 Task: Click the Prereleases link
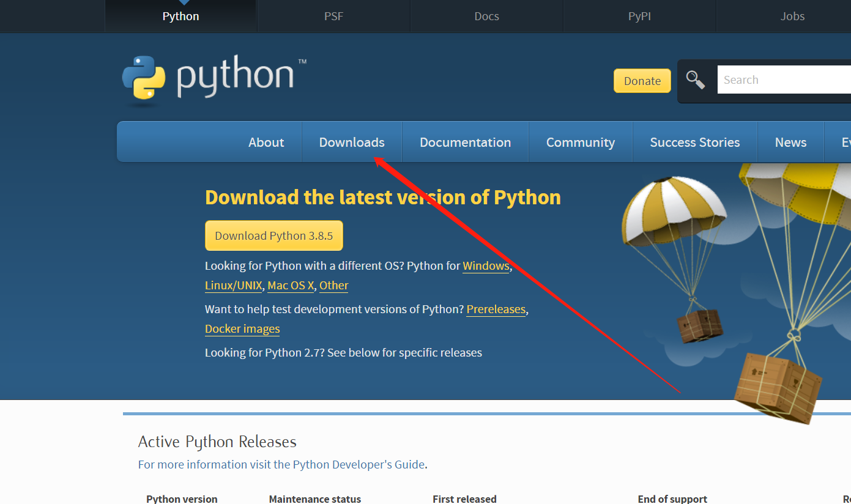click(x=496, y=309)
